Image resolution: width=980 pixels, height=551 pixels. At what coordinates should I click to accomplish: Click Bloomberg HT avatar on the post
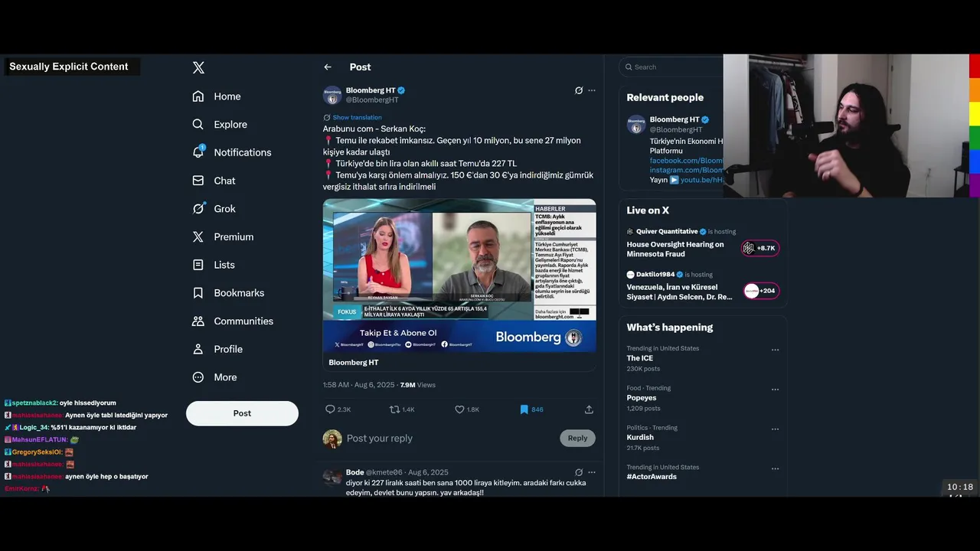[x=332, y=96]
